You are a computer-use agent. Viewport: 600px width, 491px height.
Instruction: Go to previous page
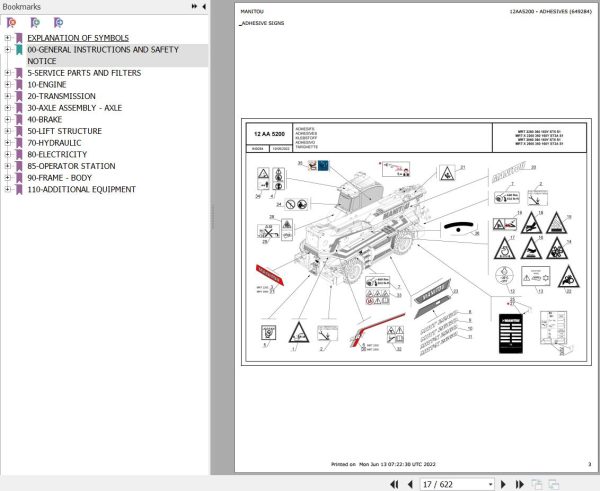coord(410,484)
